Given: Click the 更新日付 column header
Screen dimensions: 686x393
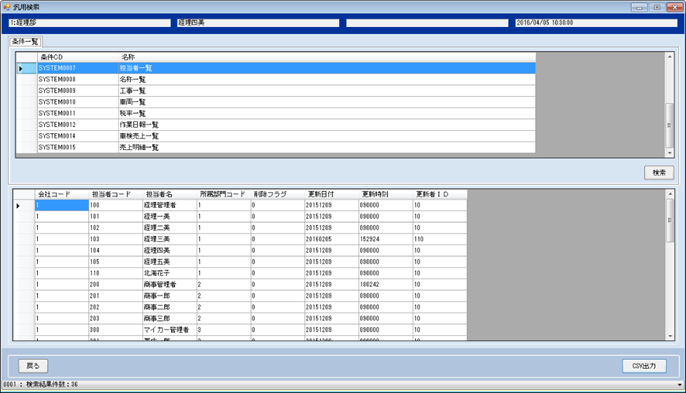Looking at the screenshot, I should pos(331,194).
